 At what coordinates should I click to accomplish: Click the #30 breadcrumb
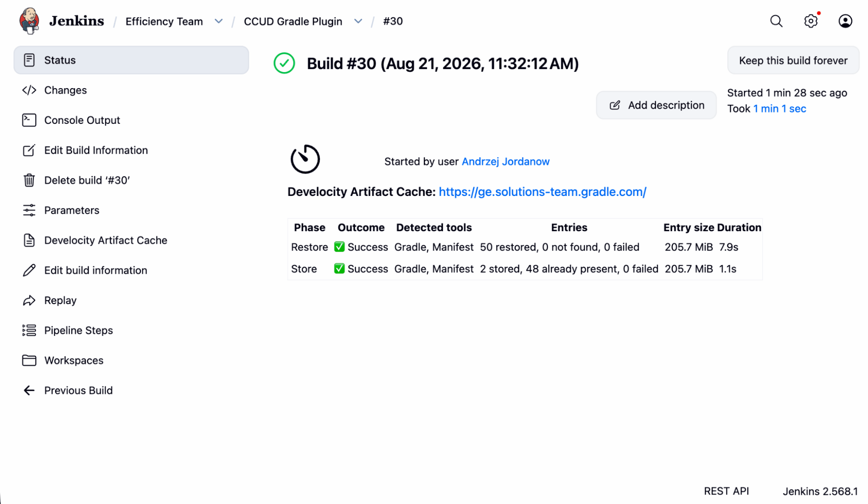(x=393, y=21)
